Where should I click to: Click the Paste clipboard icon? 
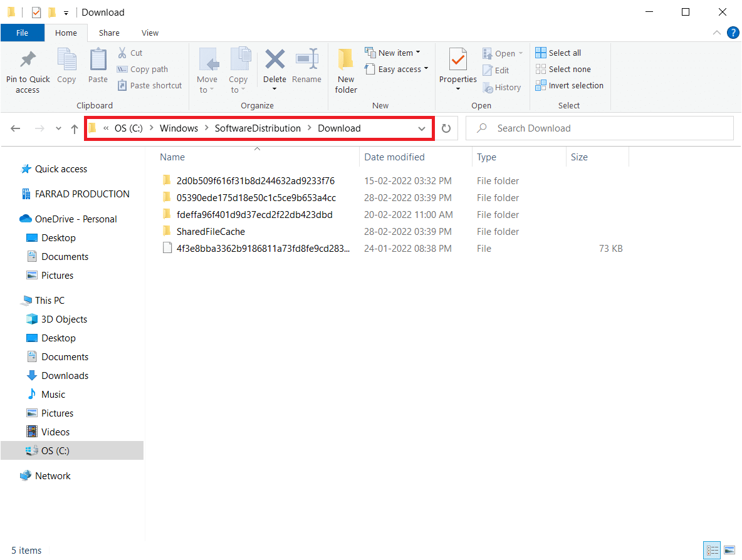click(98, 66)
